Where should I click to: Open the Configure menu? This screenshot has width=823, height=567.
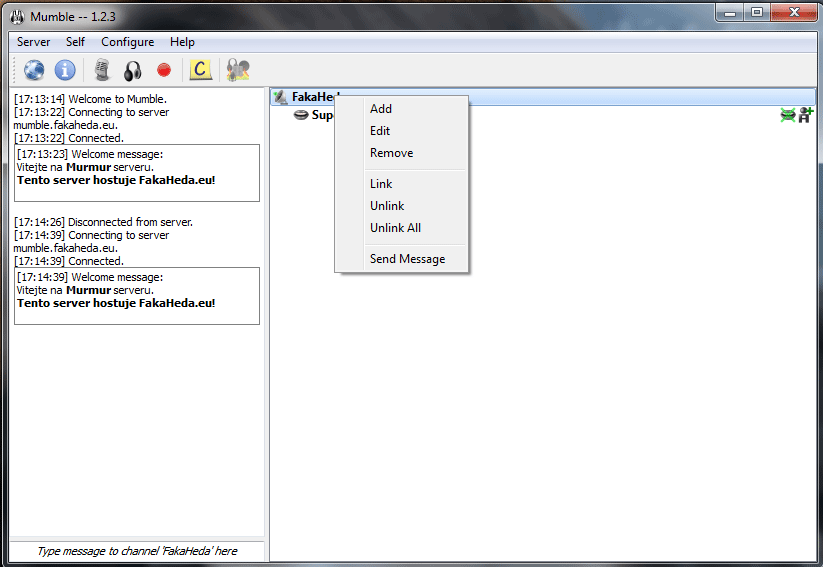[x=128, y=42]
